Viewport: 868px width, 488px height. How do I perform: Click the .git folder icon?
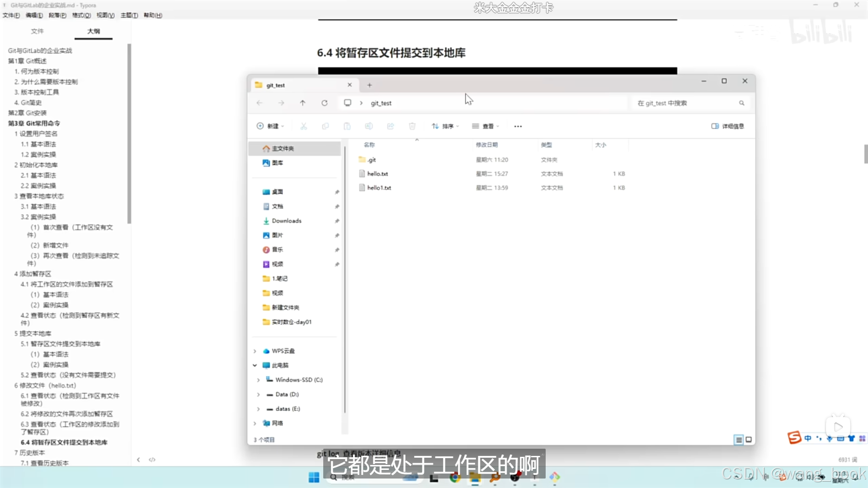point(362,160)
